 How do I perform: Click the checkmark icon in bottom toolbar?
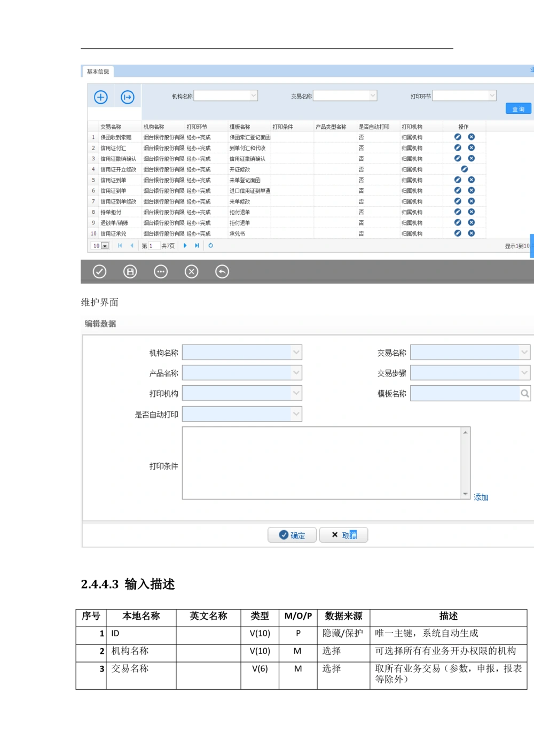pyautogui.click(x=99, y=272)
